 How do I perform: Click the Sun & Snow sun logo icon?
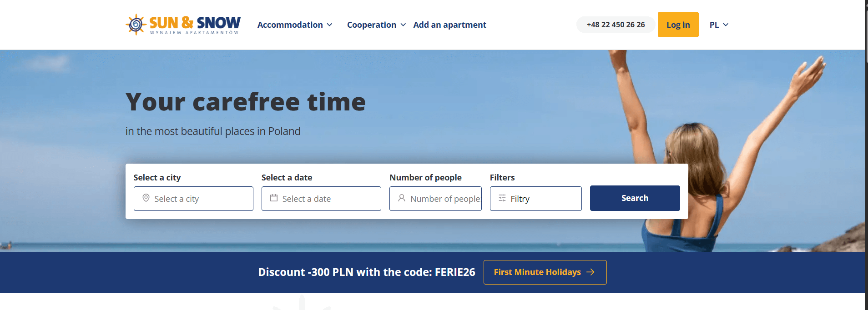(x=136, y=25)
